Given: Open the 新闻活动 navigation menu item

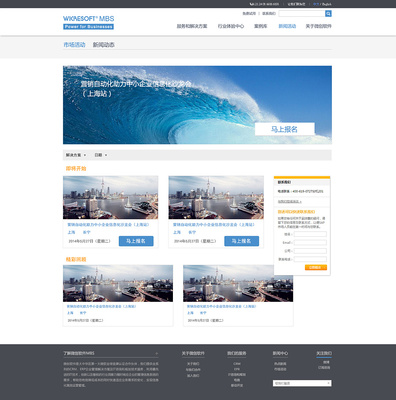Looking at the screenshot, I should click(x=287, y=26).
